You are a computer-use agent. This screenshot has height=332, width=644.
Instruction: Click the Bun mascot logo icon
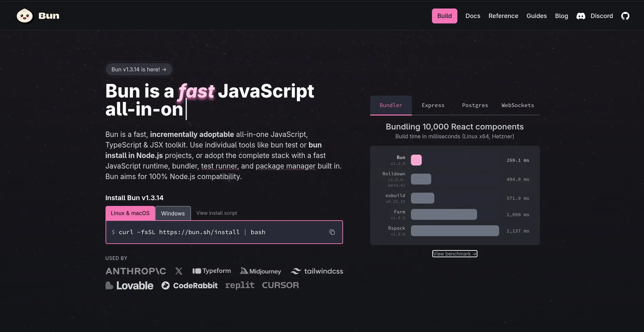pyautogui.click(x=25, y=16)
